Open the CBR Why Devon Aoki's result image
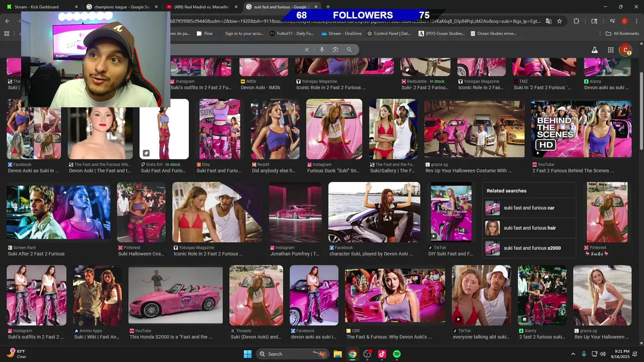This screenshot has height=362, width=644. [x=395, y=295]
